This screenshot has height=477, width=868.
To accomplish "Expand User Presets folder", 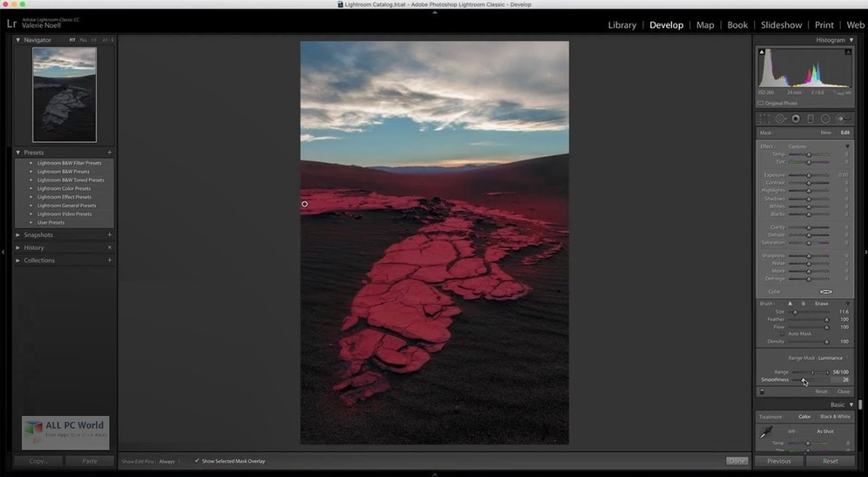I will point(31,222).
